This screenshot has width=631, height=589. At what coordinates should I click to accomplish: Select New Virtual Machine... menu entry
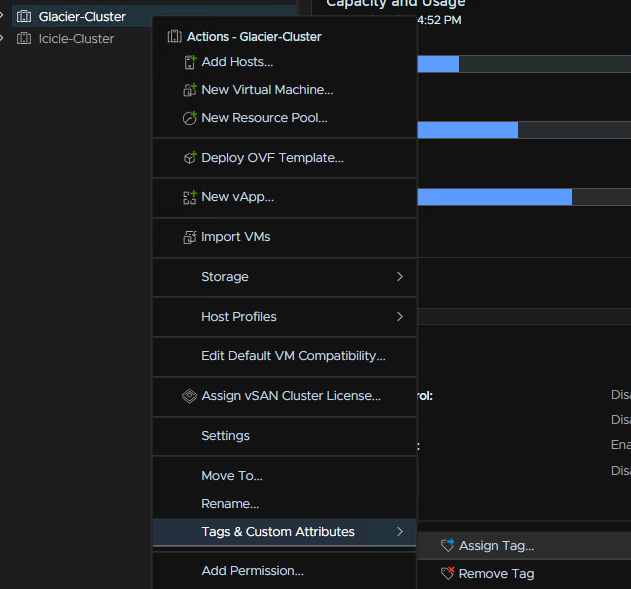(x=285, y=90)
